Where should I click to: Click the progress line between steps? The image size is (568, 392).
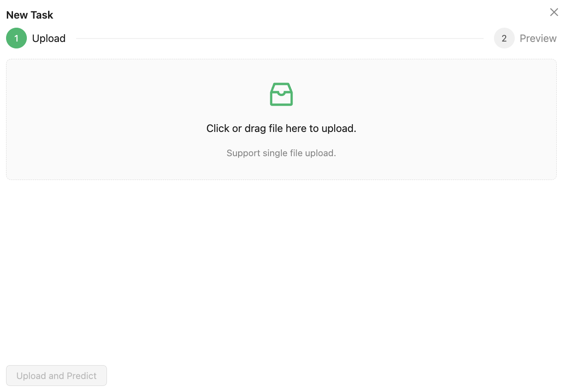click(x=280, y=39)
